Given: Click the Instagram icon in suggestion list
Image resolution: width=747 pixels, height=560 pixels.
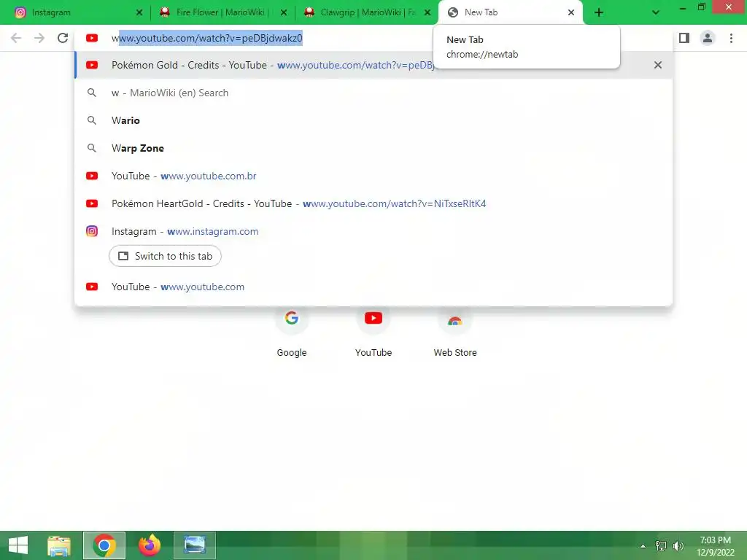Looking at the screenshot, I should (x=92, y=231).
